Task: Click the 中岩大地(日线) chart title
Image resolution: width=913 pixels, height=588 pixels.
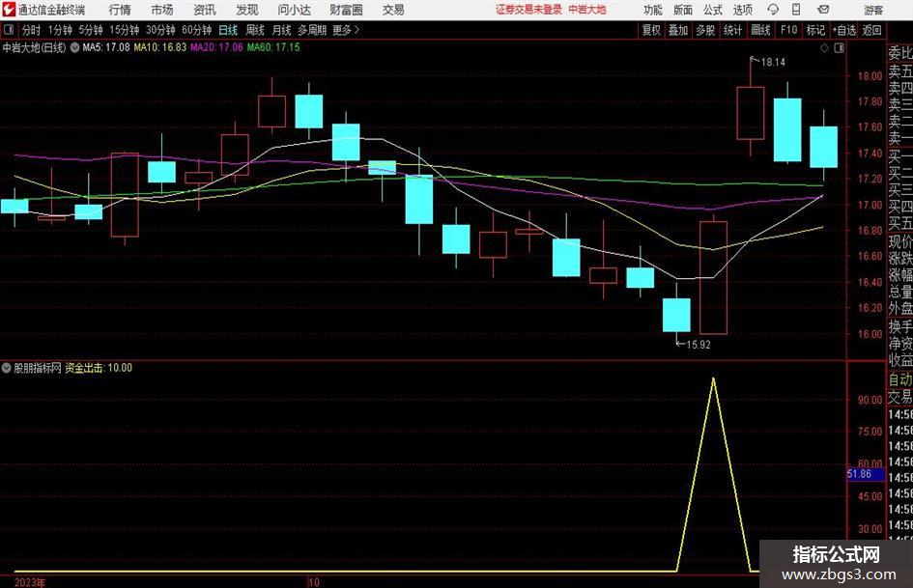Action: click(34, 47)
